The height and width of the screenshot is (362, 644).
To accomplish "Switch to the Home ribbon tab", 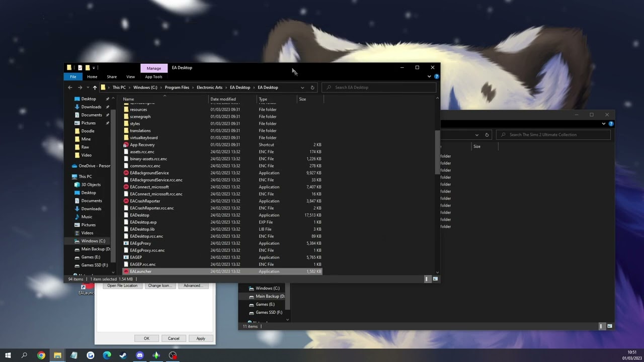I will coord(92,77).
